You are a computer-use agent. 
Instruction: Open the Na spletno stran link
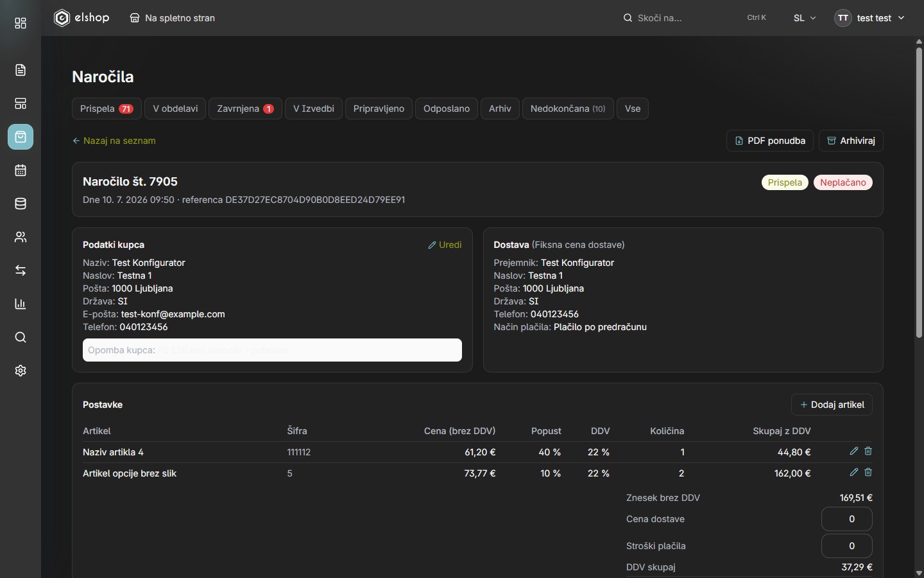(x=172, y=18)
